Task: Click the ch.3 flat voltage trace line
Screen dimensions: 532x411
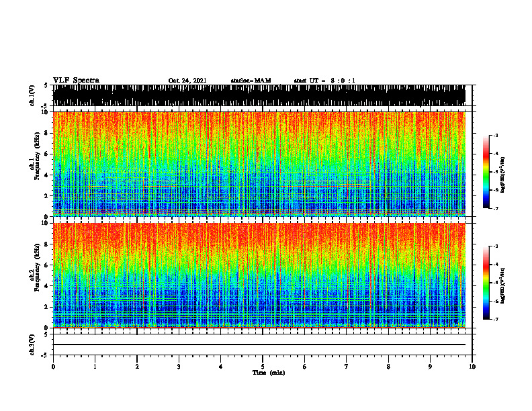Action: pos(259,345)
